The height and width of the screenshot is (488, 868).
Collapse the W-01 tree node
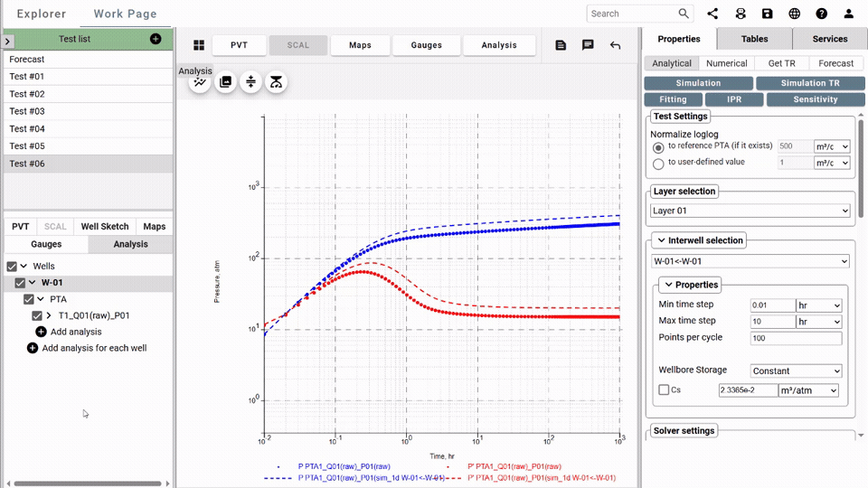point(33,282)
